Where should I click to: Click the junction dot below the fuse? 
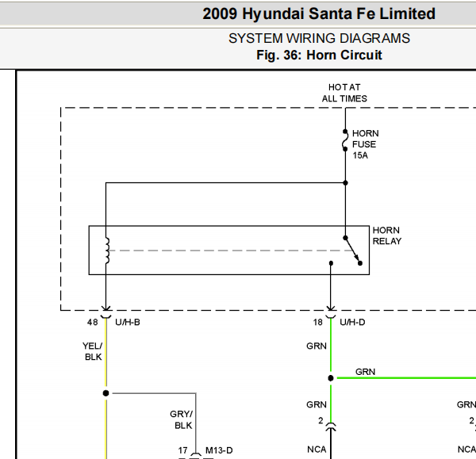[x=345, y=183]
